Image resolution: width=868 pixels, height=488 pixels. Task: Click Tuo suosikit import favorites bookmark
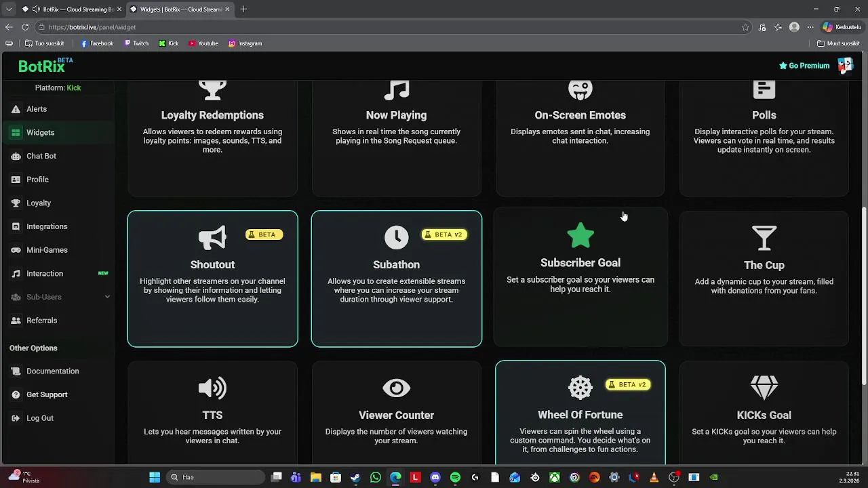coord(44,43)
